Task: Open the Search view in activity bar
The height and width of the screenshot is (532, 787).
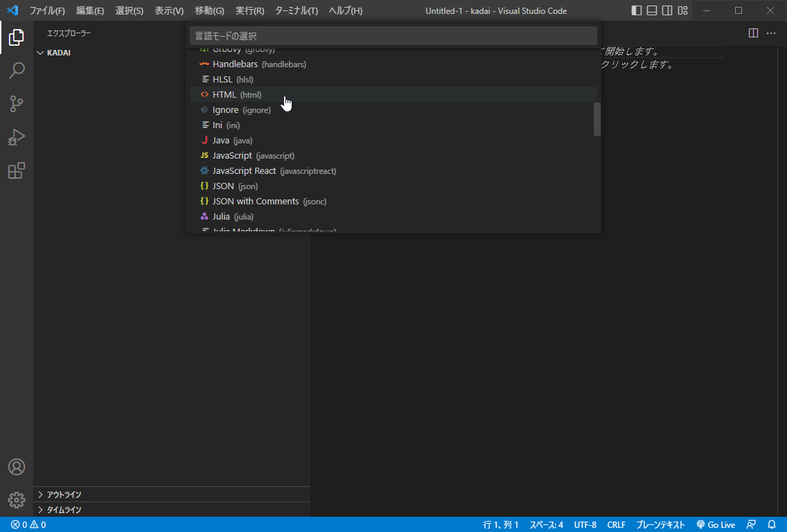Action: pyautogui.click(x=17, y=70)
